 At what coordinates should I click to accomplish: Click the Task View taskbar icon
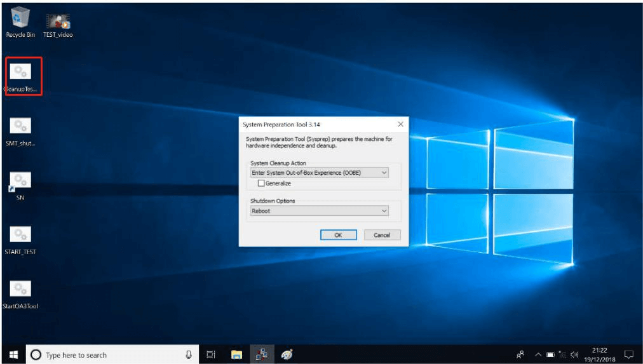point(211,354)
